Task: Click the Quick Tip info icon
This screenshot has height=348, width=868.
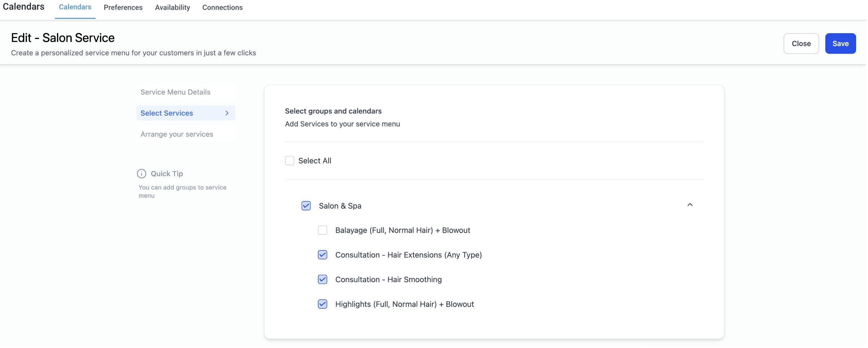Action: pos(141,174)
